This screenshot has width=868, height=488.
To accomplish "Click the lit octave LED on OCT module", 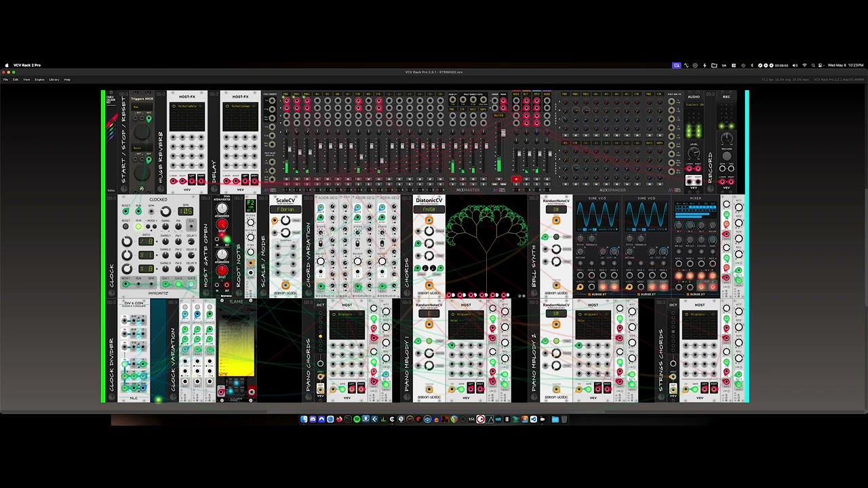I will click(320, 336).
